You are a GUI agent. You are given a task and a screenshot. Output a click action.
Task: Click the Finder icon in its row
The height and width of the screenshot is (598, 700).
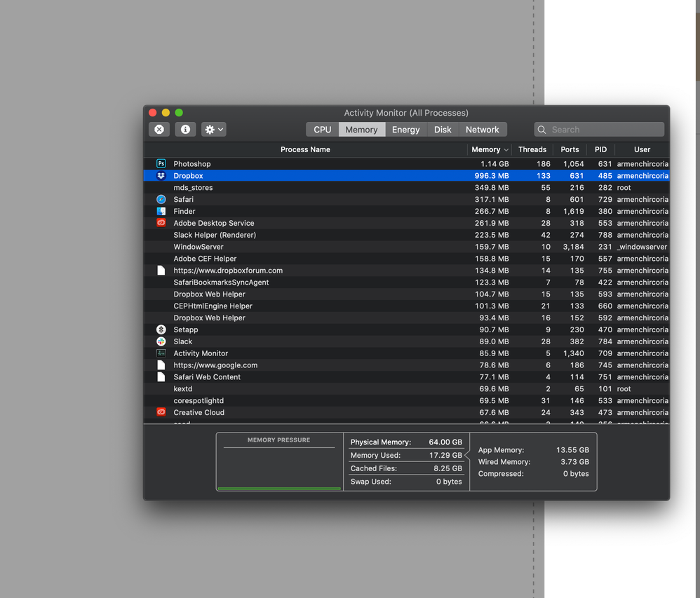pyautogui.click(x=161, y=211)
